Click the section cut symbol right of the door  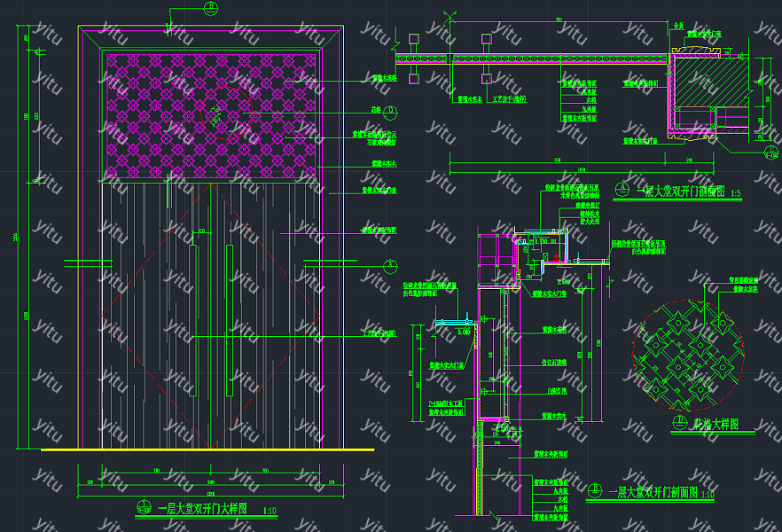tap(388, 262)
